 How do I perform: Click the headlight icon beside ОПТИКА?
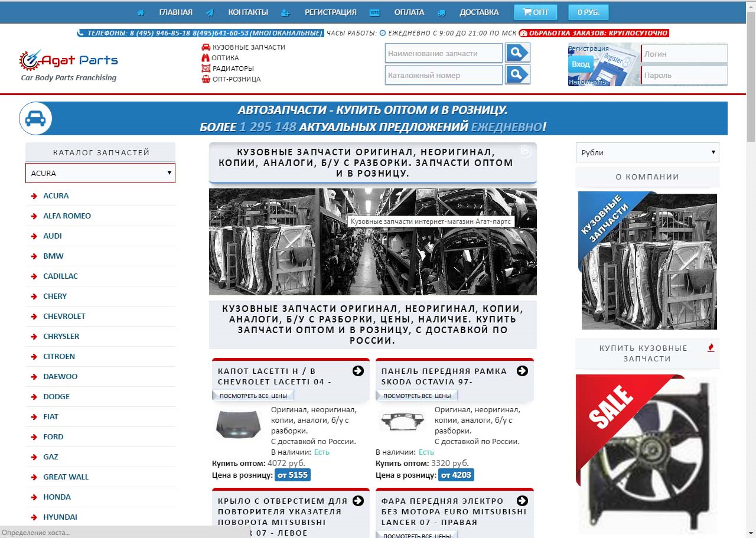(x=206, y=58)
